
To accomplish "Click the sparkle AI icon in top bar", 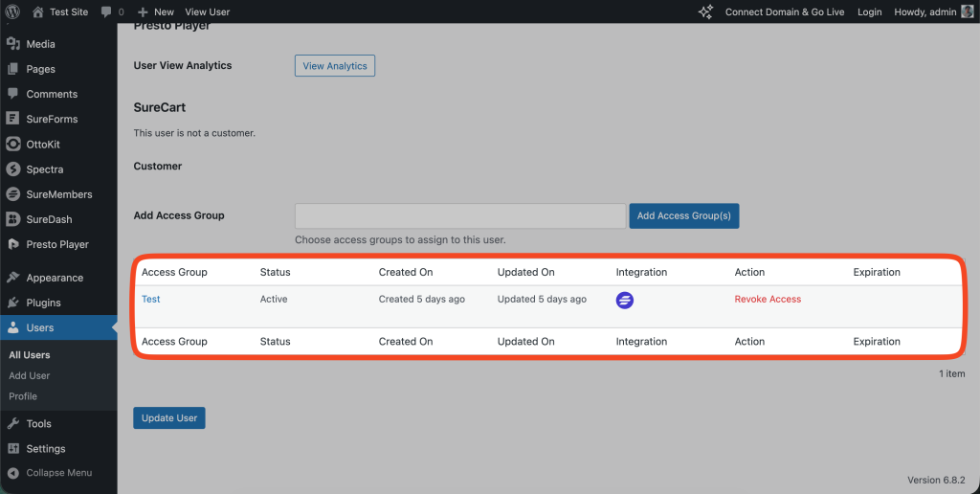I will click(x=705, y=11).
